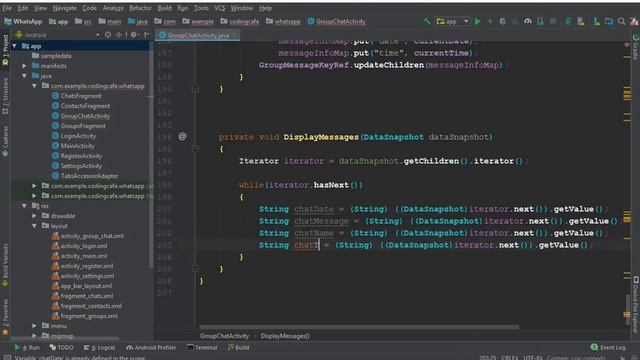Image resolution: width=640 pixels, height=360 pixels.
Task: Toggle the Device File Explorer side tab
Action: pyautogui.click(x=636, y=305)
